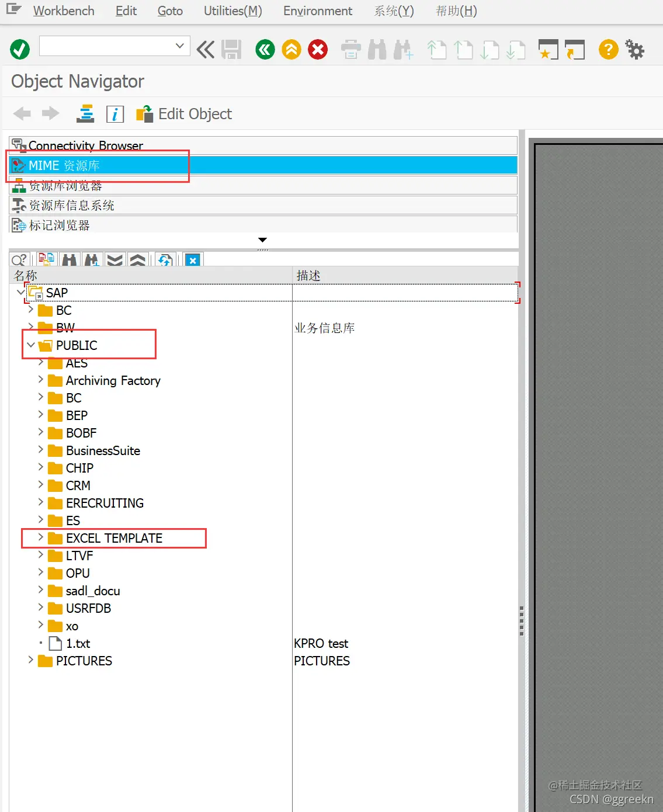The height and width of the screenshot is (812, 663).
Task: Expand all nodes with double-down chevron icon
Action: pos(114,259)
